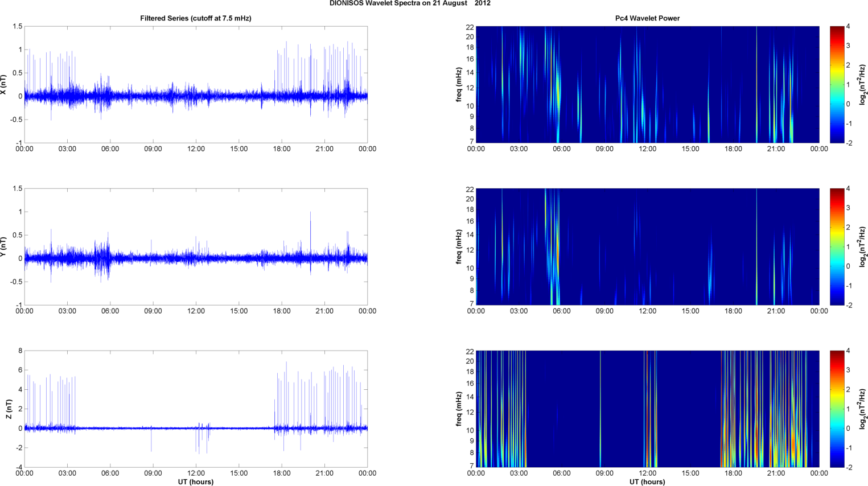Image resolution: width=868 pixels, height=486 pixels.
Task: Click the '22' frequency tick on the X-row spectrogram
Action: click(470, 27)
